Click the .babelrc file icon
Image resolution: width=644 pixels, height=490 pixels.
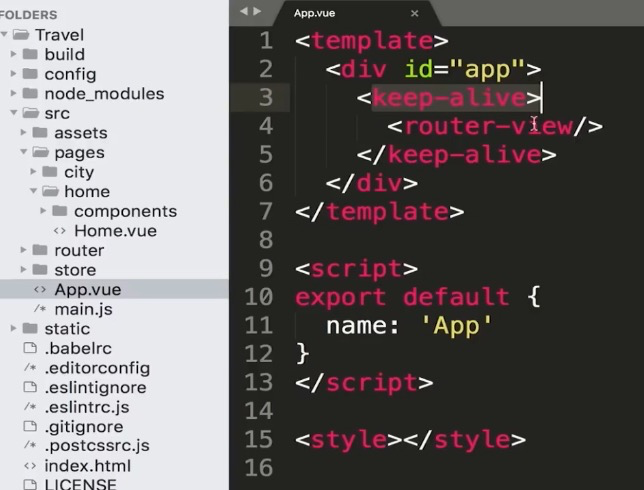point(30,348)
